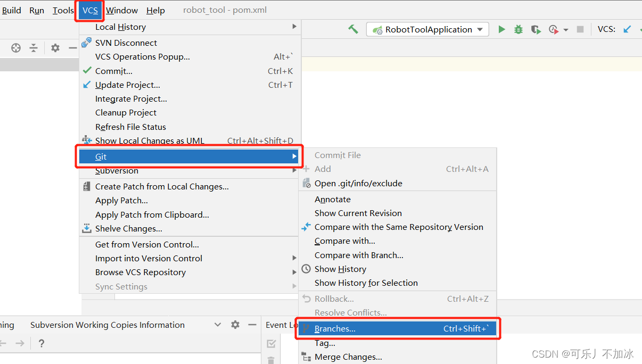Start debugging with the bug icon
The image size is (642, 364).
tap(518, 29)
